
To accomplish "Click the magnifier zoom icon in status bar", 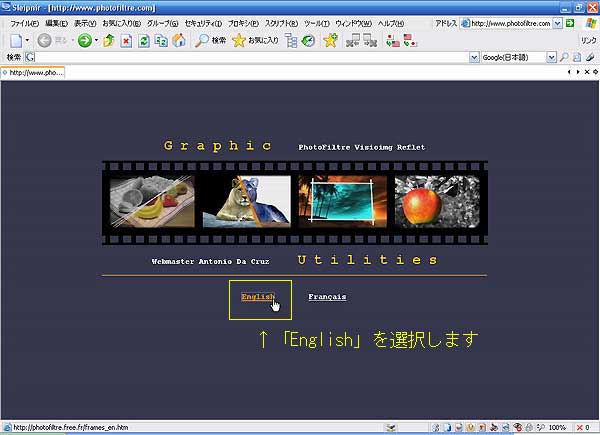I will 541,427.
